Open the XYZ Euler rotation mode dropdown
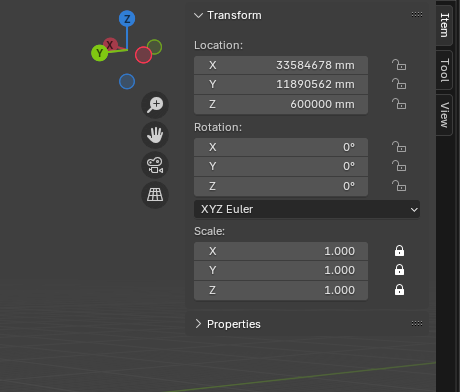 point(307,209)
